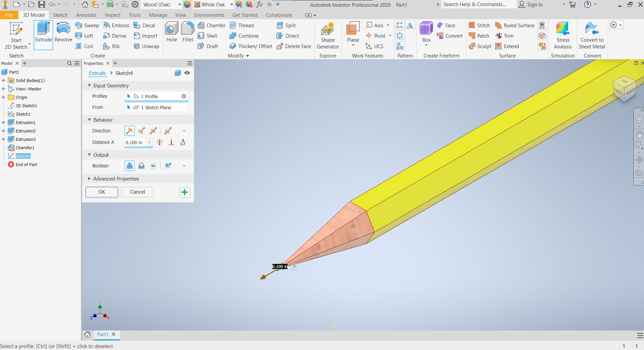The height and width of the screenshot is (350, 644).
Task: Switch to the Annotate tab
Action: coord(86,15)
